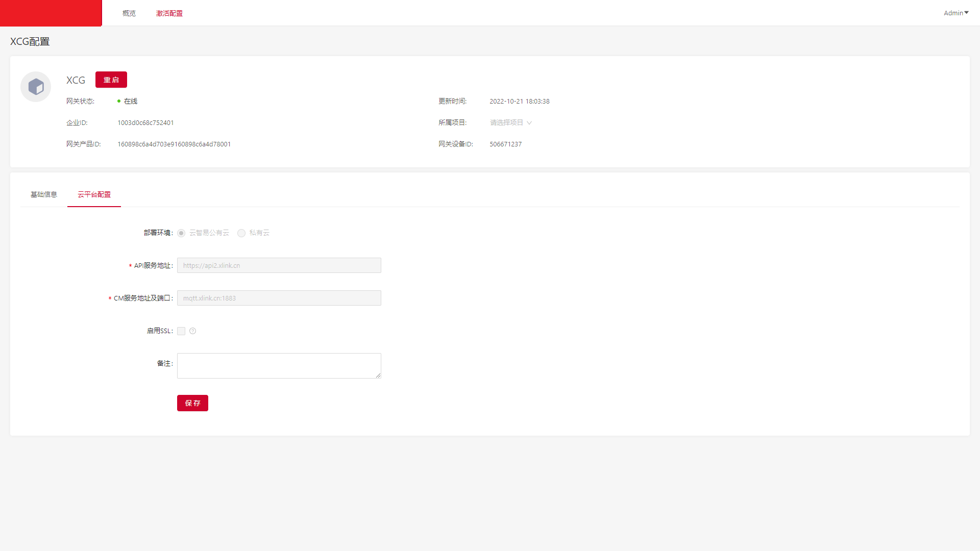
Task: Click the notes textarea resize handle
Action: tap(378, 375)
